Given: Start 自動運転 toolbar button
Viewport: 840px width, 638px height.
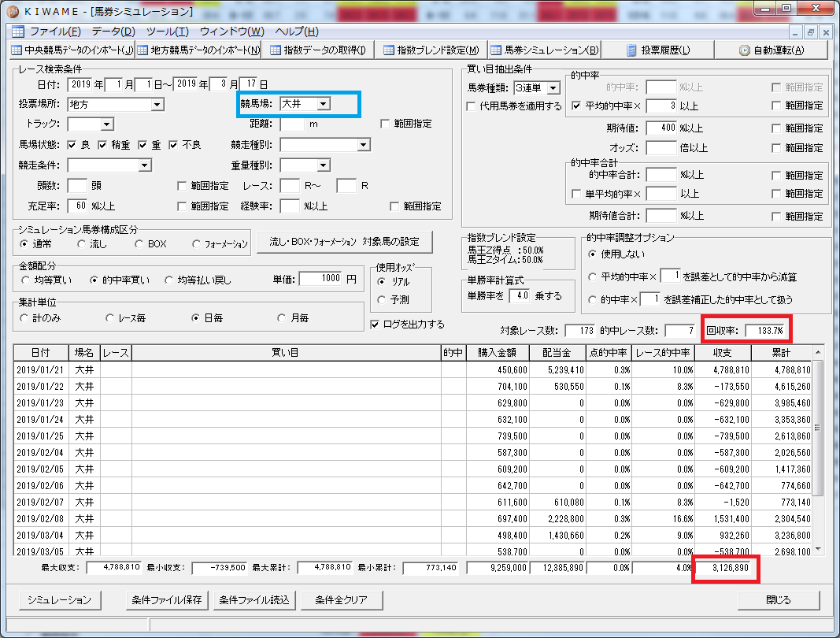Looking at the screenshot, I should click(772, 50).
